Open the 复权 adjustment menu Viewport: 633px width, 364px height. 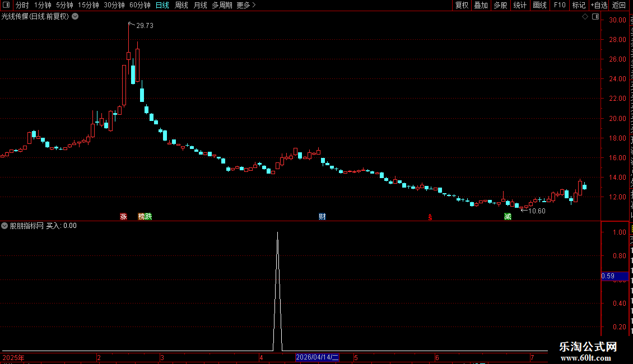click(462, 5)
